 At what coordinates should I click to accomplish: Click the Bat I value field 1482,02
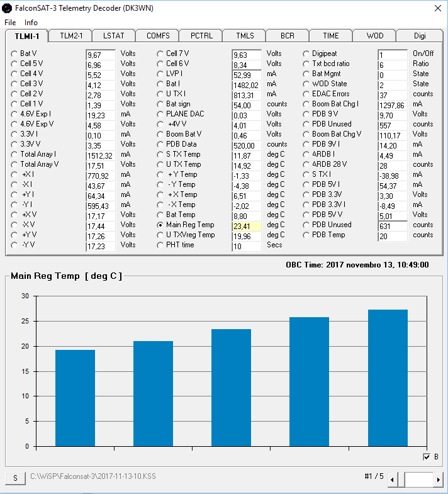[247, 85]
